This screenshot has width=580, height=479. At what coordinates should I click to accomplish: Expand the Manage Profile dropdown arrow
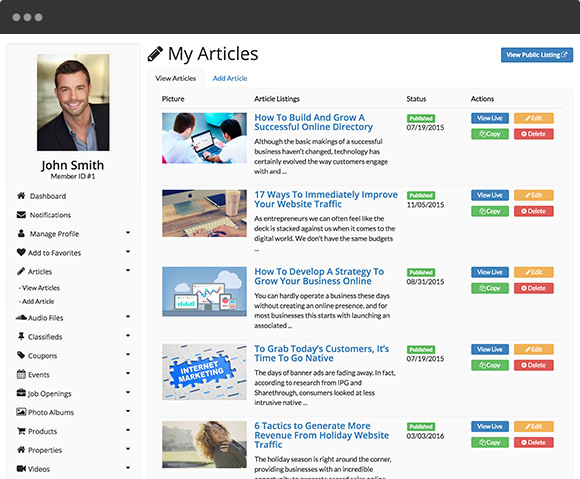tap(128, 233)
